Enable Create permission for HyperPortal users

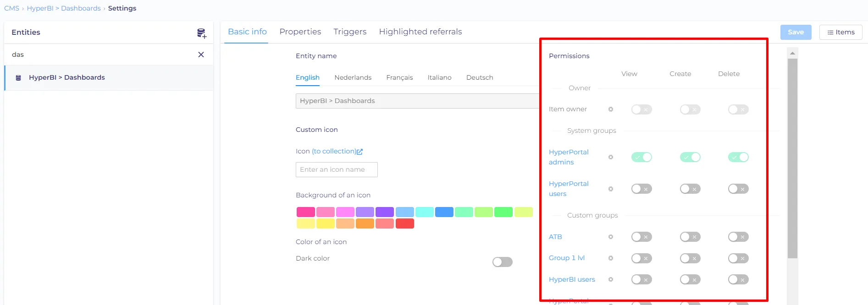690,189
